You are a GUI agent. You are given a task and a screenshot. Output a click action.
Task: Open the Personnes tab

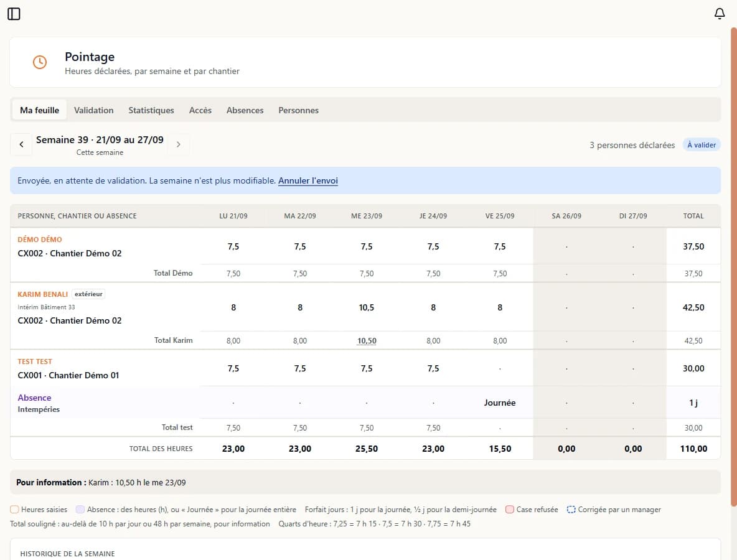(x=298, y=110)
